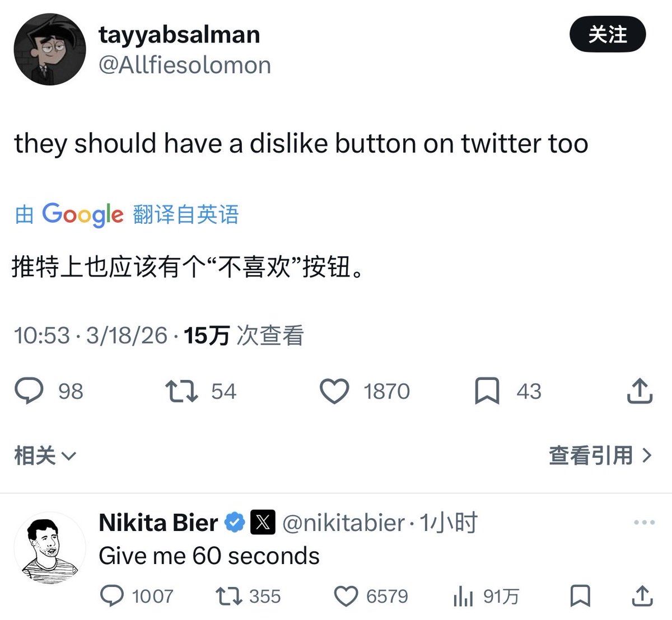Reply to tayyabsalman's tweet via comment icon
Viewport: 672px width, 620px height.
tap(29, 391)
